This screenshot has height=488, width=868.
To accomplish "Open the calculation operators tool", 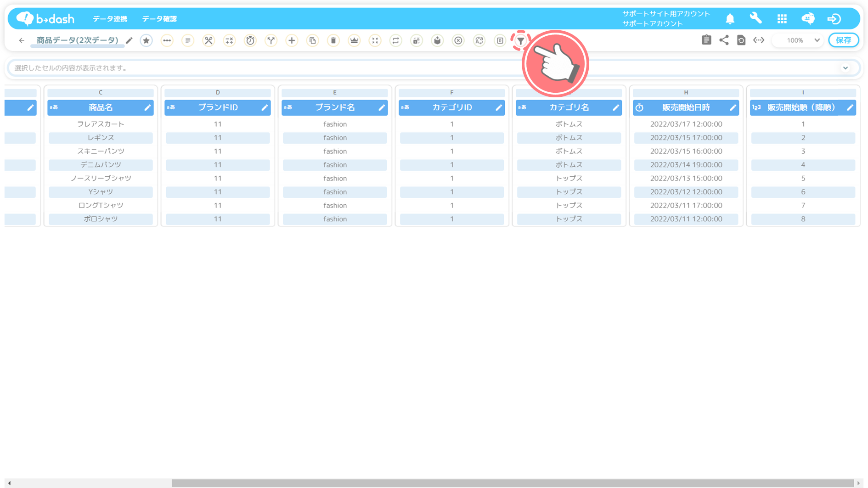I will (x=229, y=40).
